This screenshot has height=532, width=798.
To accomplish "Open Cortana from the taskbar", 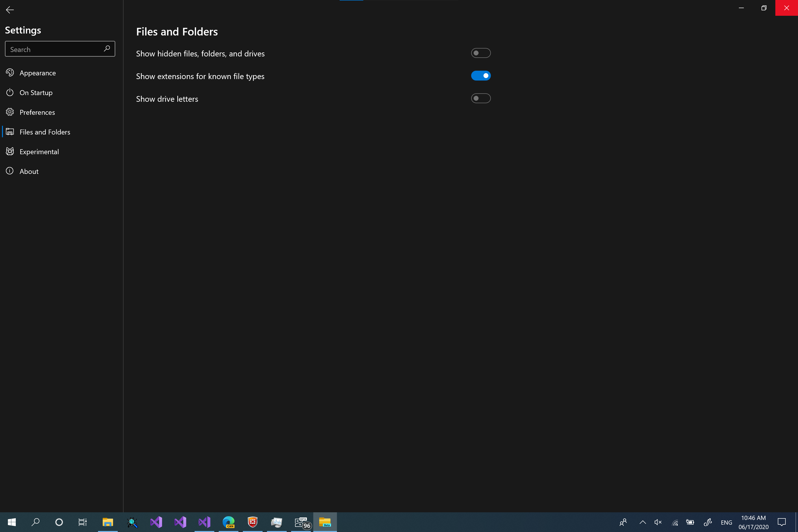I will [59, 522].
